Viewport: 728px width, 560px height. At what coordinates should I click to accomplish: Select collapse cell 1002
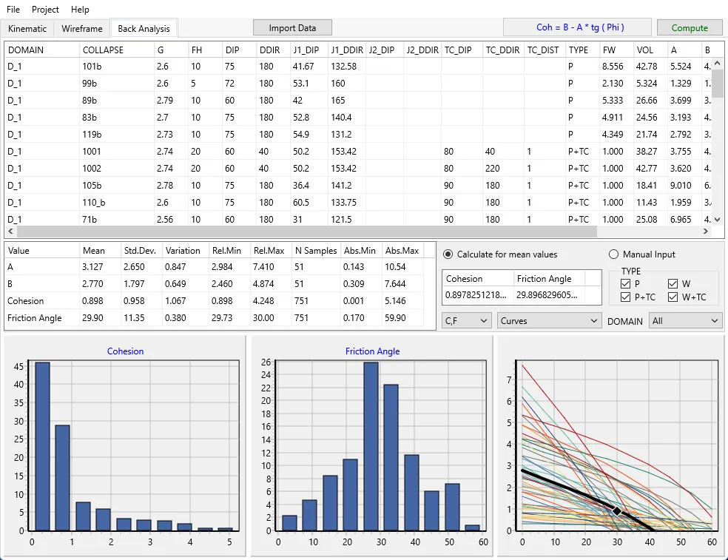[117, 169]
